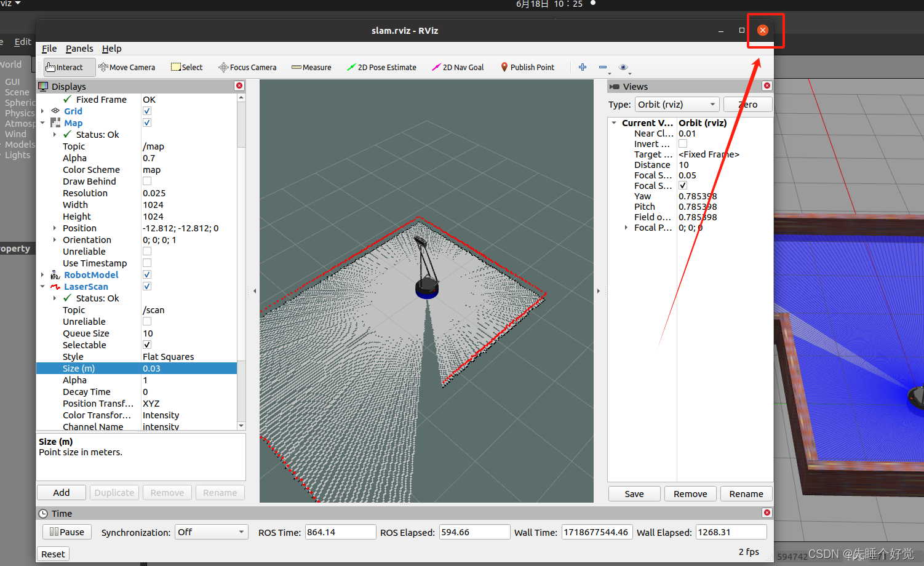The height and width of the screenshot is (566, 924).
Task: Enable Use Timestamp checkbox
Action: (x=147, y=263)
